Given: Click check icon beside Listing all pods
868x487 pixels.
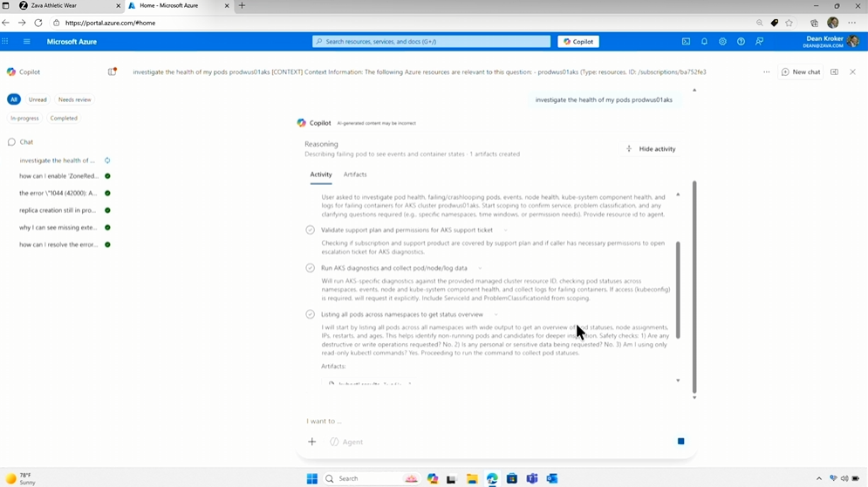Looking at the screenshot, I should pyautogui.click(x=310, y=315).
